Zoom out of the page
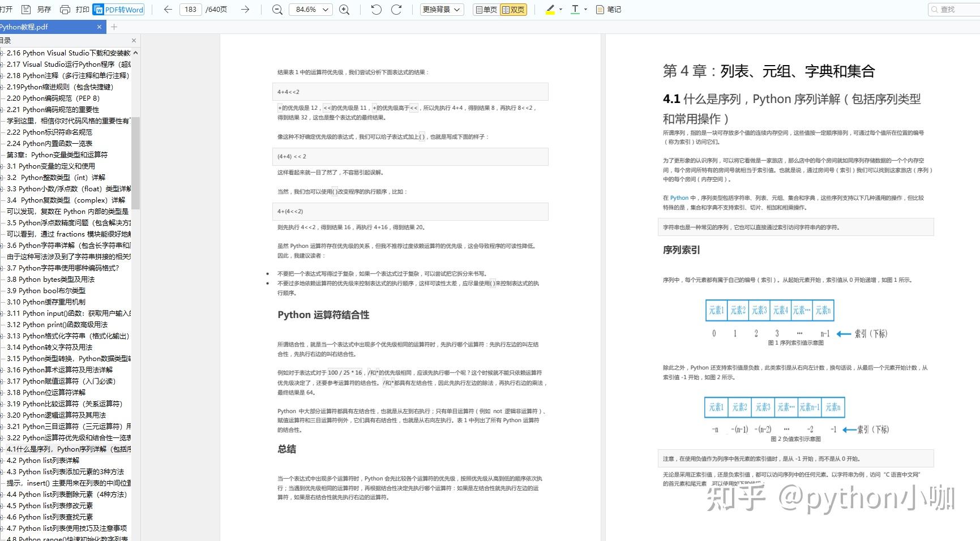 (x=277, y=10)
